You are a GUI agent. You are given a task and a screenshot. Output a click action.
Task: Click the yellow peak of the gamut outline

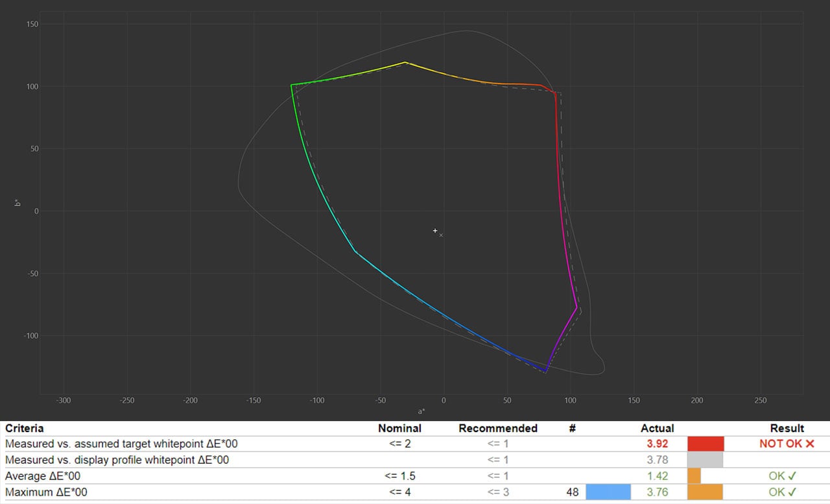tap(405, 62)
